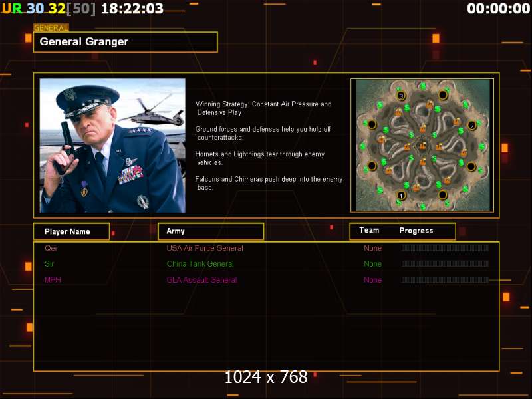
Task: Select player name Qei
Action: tap(51, 248)
